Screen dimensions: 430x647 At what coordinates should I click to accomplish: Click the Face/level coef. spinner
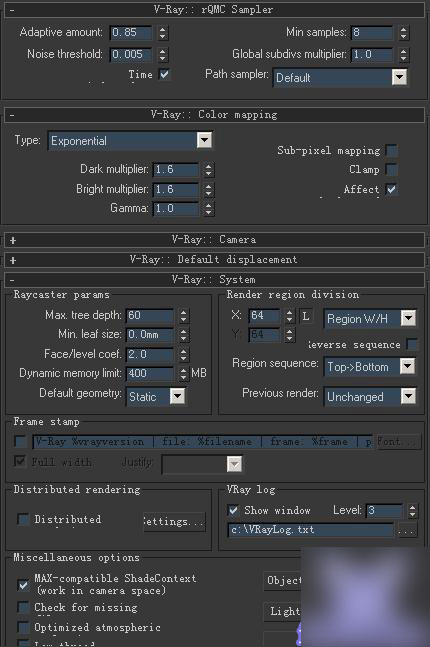click(x=184, y=354)
